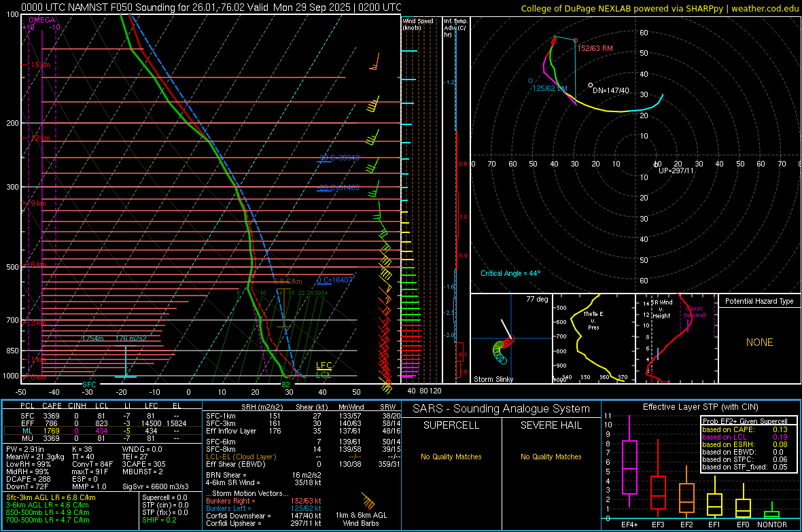Click the green '82' surface dewpoint value
Image resolution: width=802 pixels, height=532 pixels.
[285, 385]
